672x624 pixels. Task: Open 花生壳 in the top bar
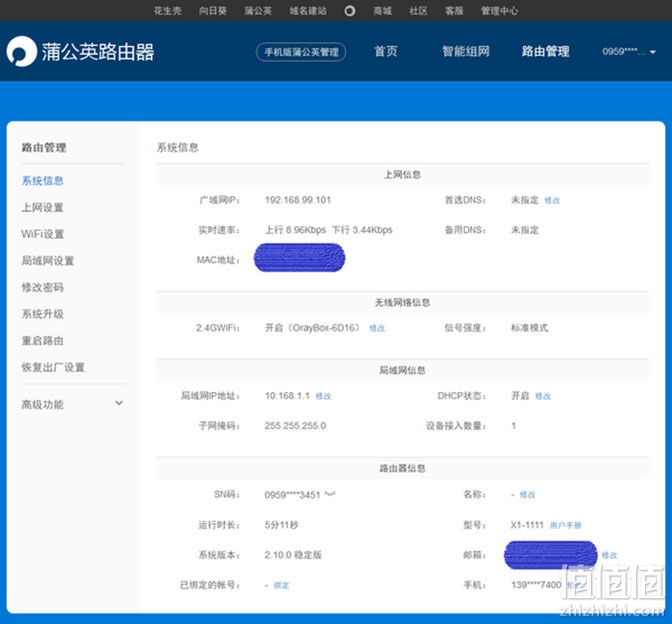coord(168,11)
